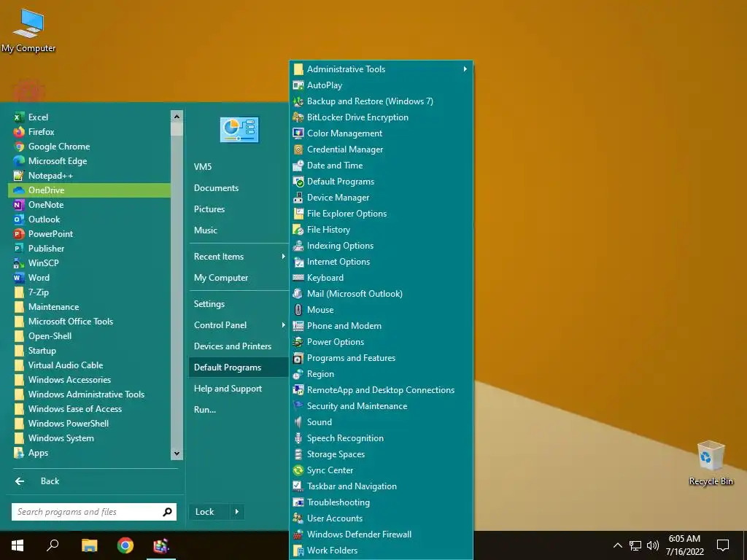Open User Accounts item

coord(381,518)
